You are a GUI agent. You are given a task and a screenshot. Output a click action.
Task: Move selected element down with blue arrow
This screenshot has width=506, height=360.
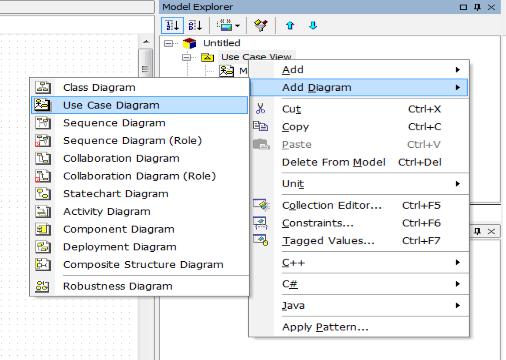click(x=313, y=25)
